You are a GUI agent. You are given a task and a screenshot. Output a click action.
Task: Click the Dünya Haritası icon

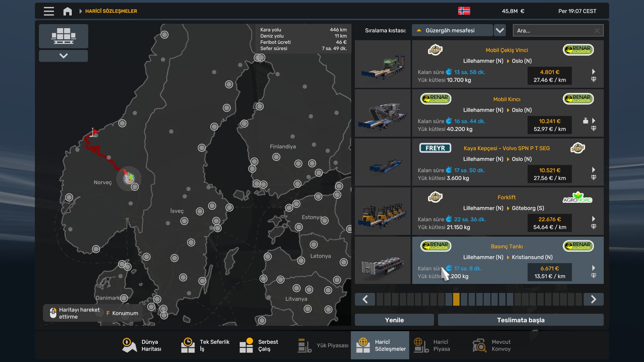(x=129, y=345)
